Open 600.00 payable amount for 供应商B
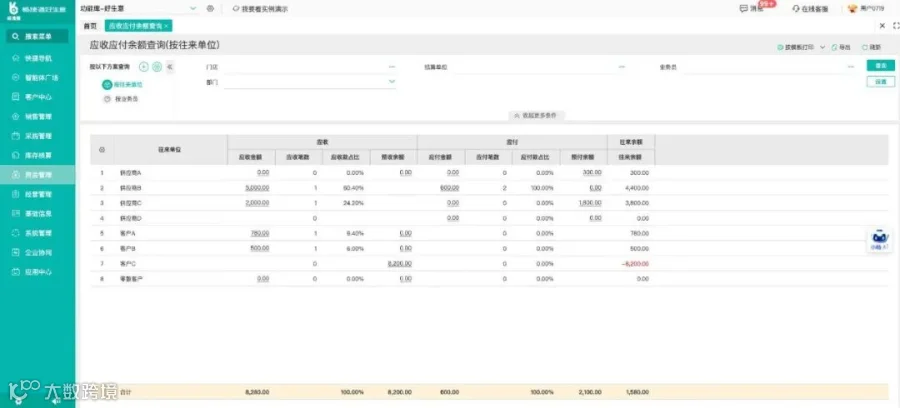Image resolution: width=900 pixels, height=408 pixels. tap(449, 188)
